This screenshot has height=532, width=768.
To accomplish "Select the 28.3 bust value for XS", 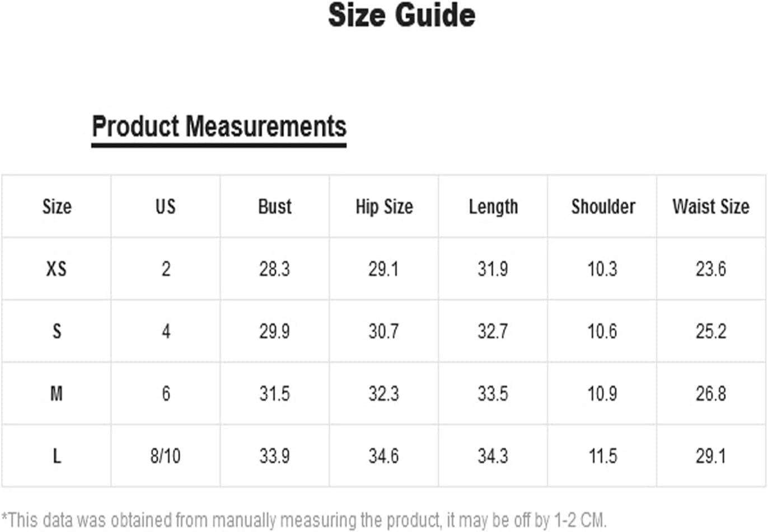I will tap(274, 269).
